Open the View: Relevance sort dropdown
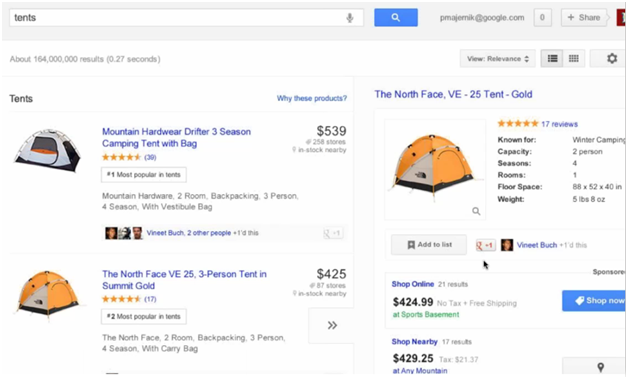The width and height of the screenshot is (628, 379). point(497,59)
